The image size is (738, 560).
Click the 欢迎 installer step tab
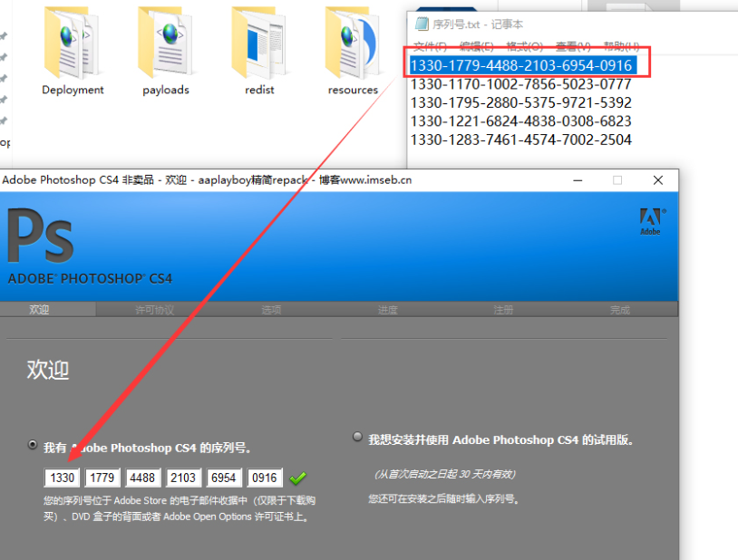pyautogui.click(x=39, y=310)
